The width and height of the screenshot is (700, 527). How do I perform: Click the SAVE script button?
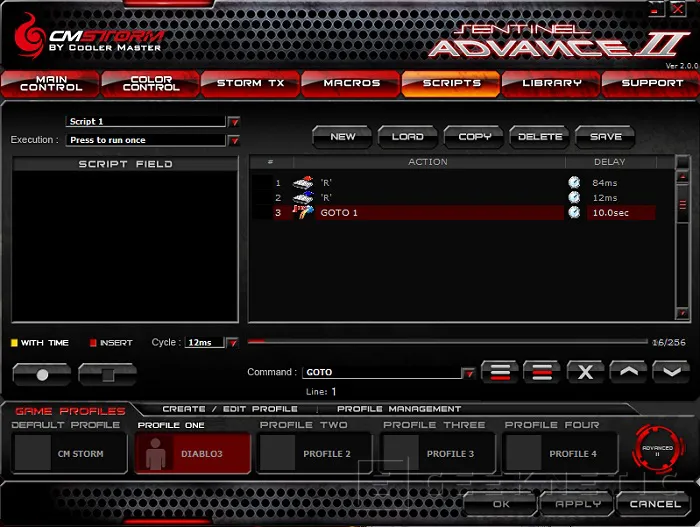point(605,137)
